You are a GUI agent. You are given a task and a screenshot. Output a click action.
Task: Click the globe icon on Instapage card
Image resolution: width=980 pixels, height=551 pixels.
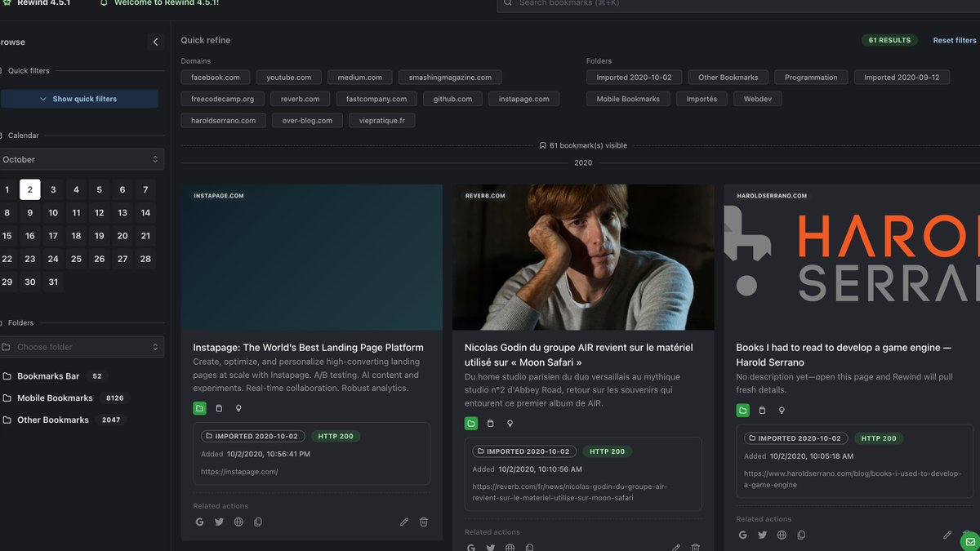tap(238, 522)
